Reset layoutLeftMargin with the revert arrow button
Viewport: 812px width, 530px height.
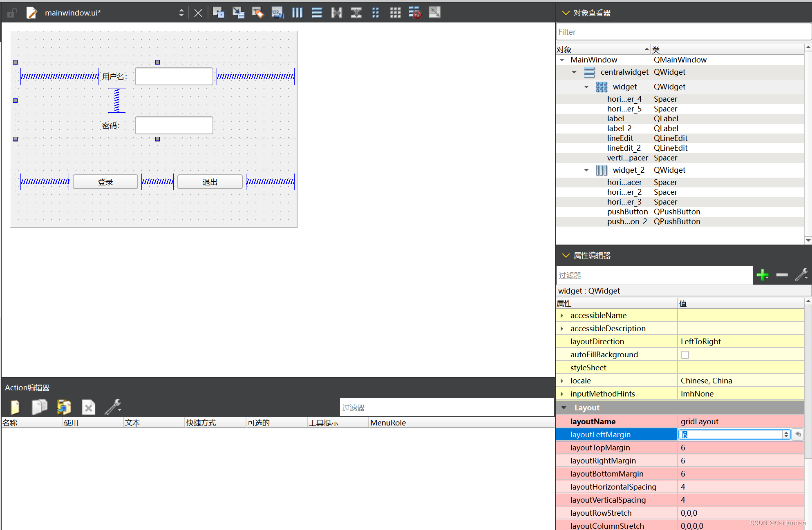pos(798,435)
